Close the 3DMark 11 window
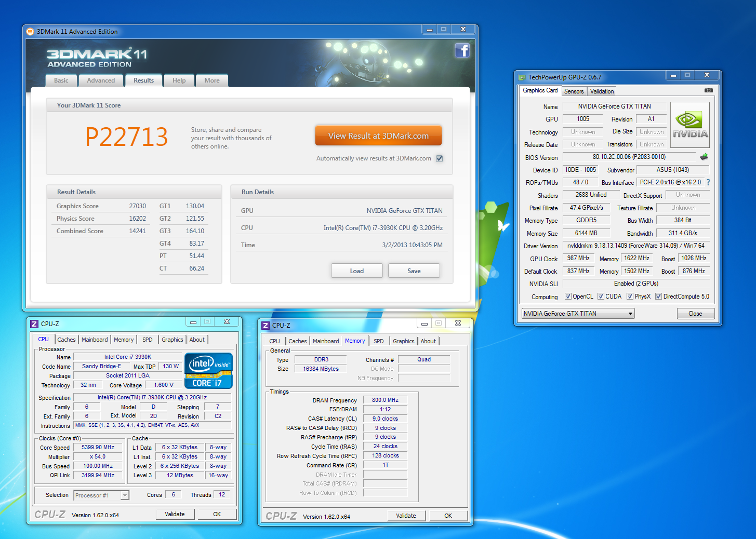Viewport: 756px width, 539px height. pyautogui.click(x=463, y=30)
